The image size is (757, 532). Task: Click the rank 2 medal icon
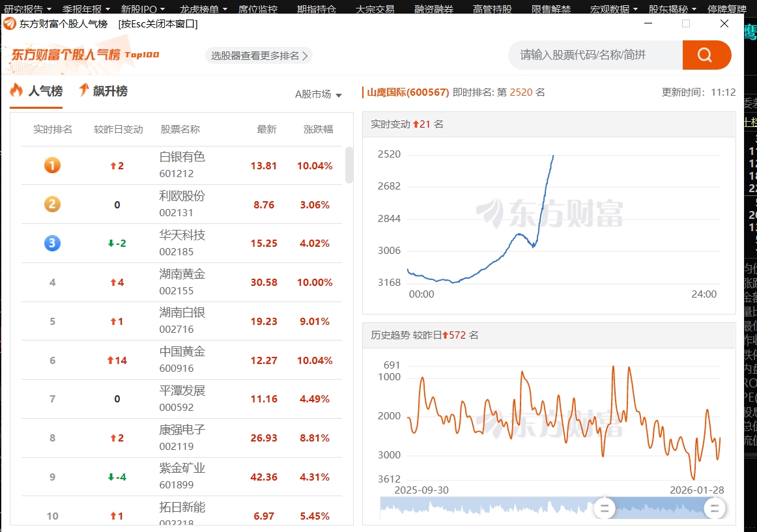(52, 204)
